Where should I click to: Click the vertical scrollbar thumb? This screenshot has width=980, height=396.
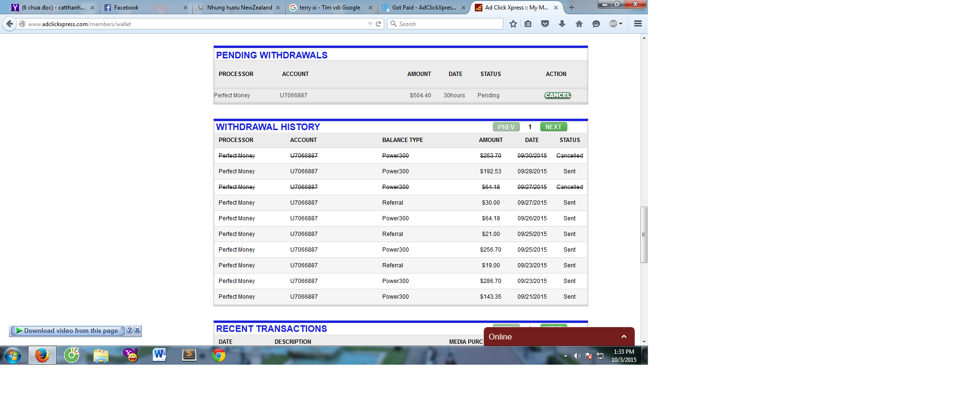pos(644,235)
